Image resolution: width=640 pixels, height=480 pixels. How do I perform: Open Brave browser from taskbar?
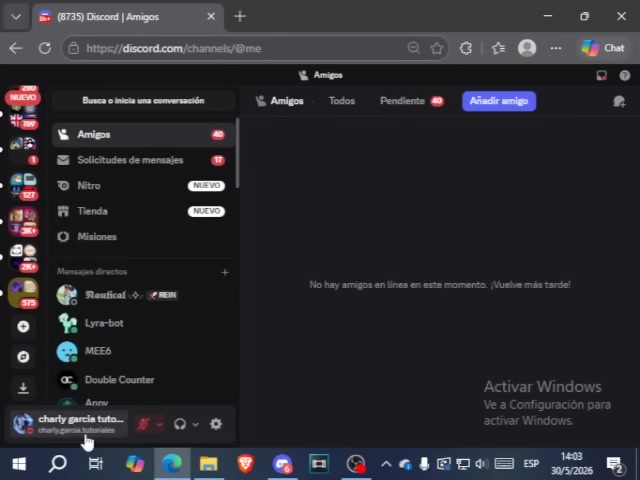tap(245, 464)
